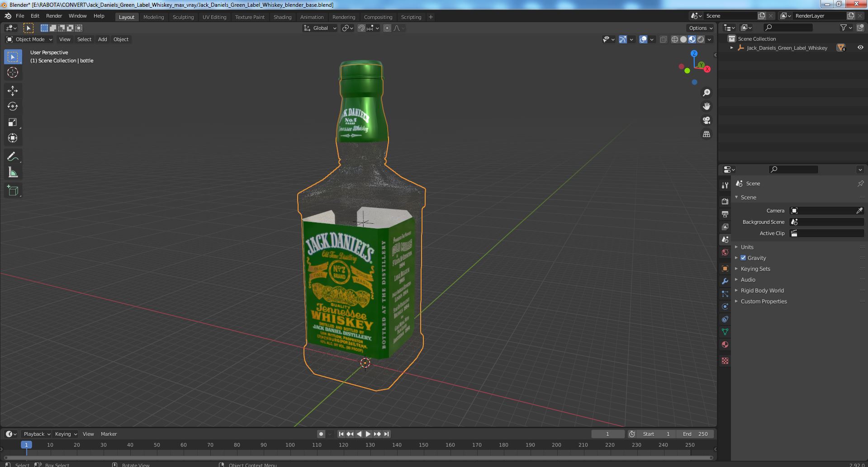Expand the Keying Sets panel
Screen dimensions: 868x467
click(755, 269)
